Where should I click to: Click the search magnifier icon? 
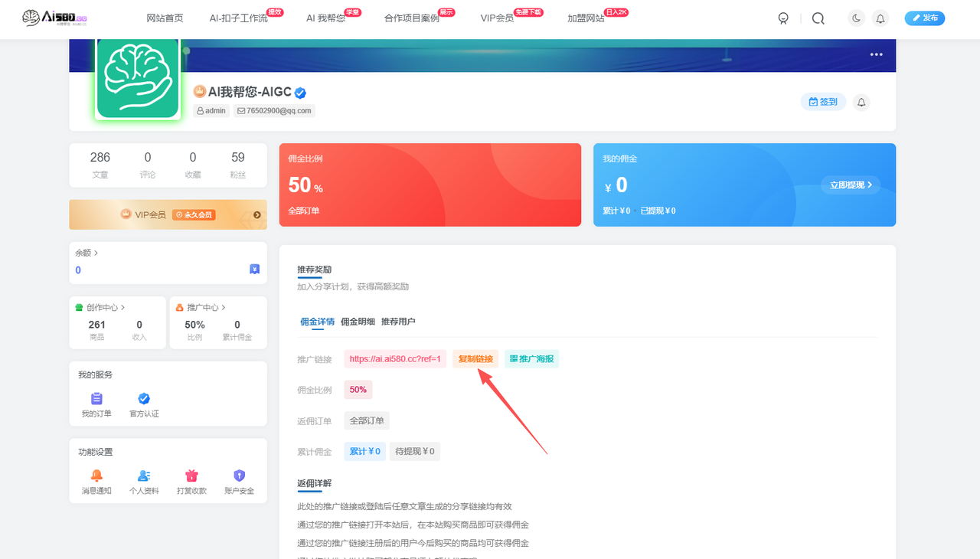818,18
